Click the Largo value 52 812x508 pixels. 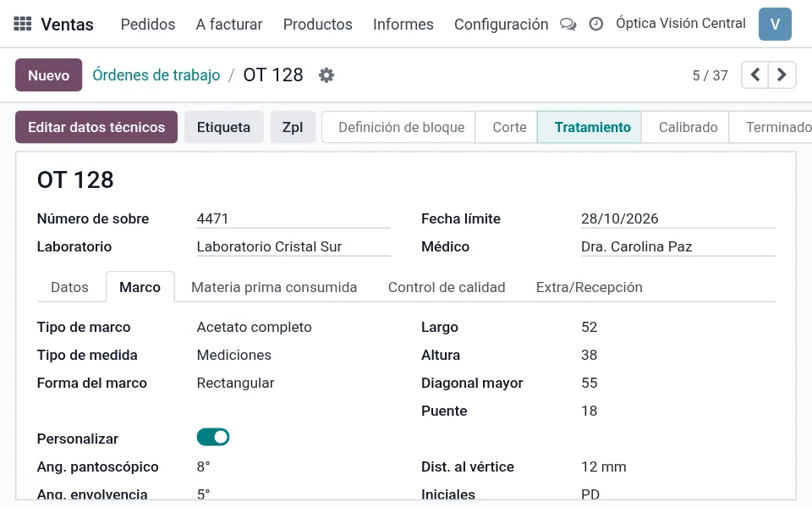coord(590,327)
